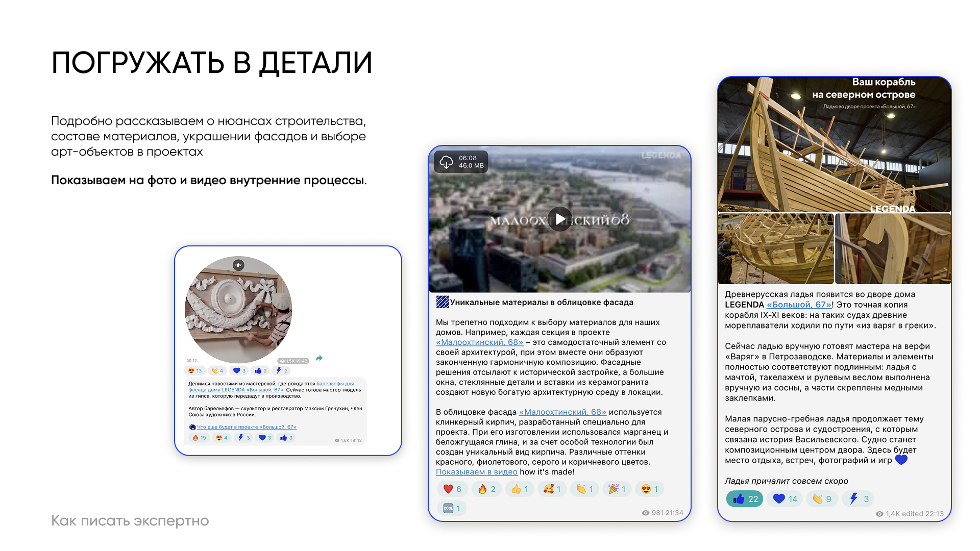Viewport: 980px width, 551px height.
Task: Tap the lightning reaction in the ship post
Action: [x=858, y=499]
